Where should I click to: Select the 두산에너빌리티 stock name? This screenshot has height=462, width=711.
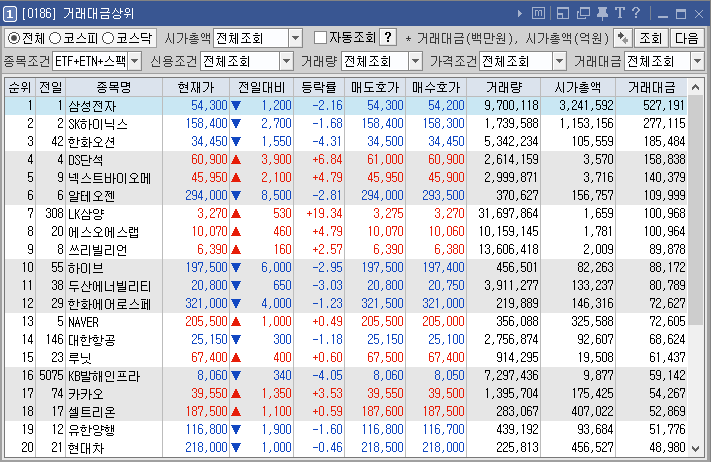point(109,286)
